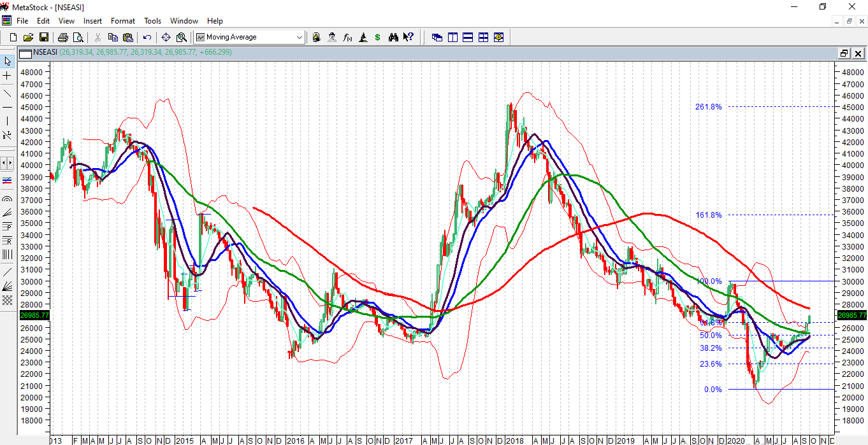The image size is (868, 445).
Task: Click the Save disk icon
Action: pyautogui.click(x=43, y=38)
